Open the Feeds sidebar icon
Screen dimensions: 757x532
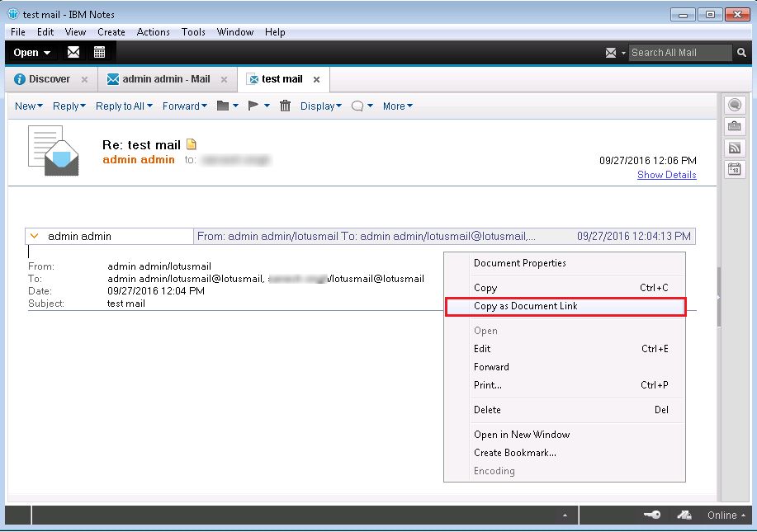pyautogui.click(x=735, y=148)
